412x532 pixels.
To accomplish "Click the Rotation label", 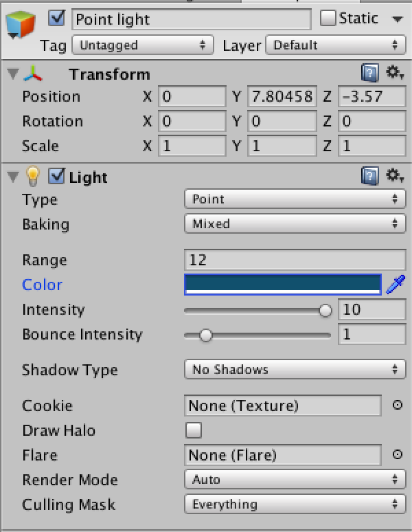I will point(52,122).
